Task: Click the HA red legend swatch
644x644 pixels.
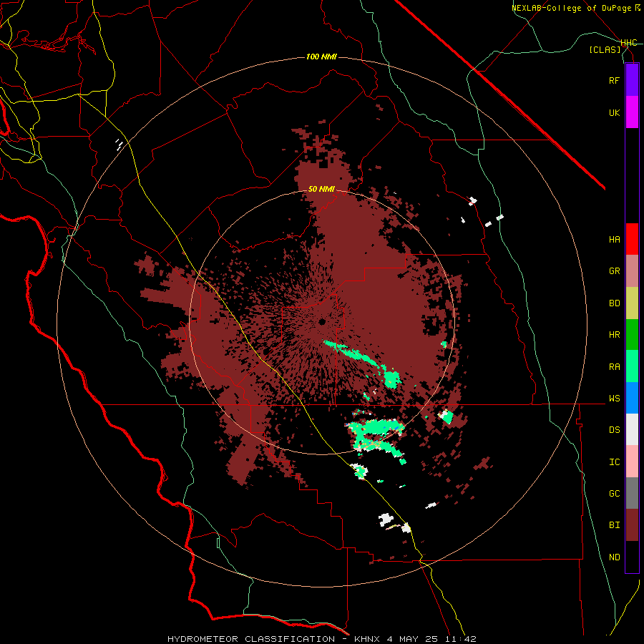Action: tap(632, 239)
